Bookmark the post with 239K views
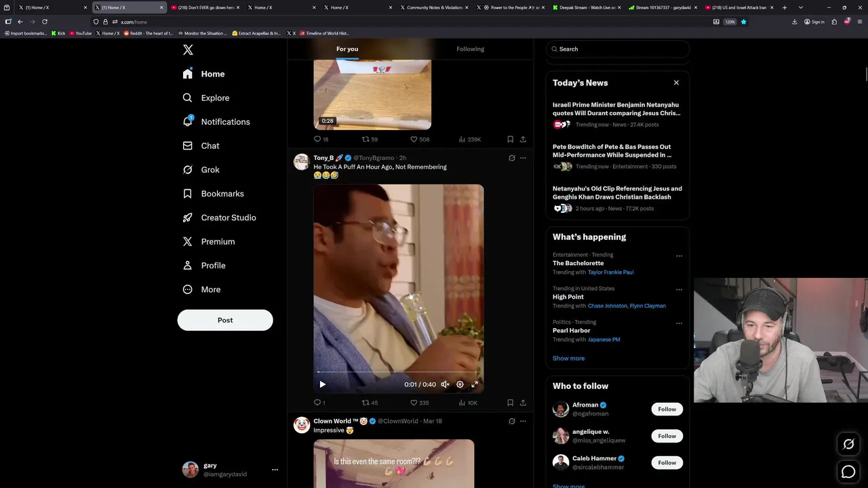The height and width of the screenshot is (488, 868). 510,139
